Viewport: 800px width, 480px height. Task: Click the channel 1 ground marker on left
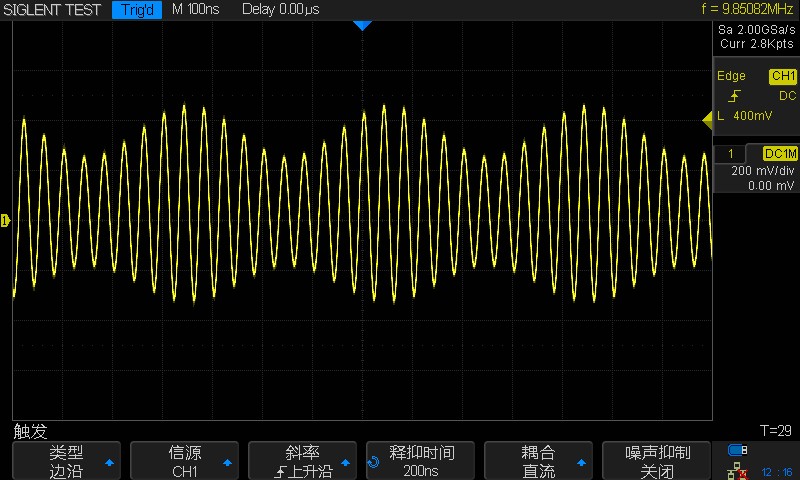(x=5, y=220)
